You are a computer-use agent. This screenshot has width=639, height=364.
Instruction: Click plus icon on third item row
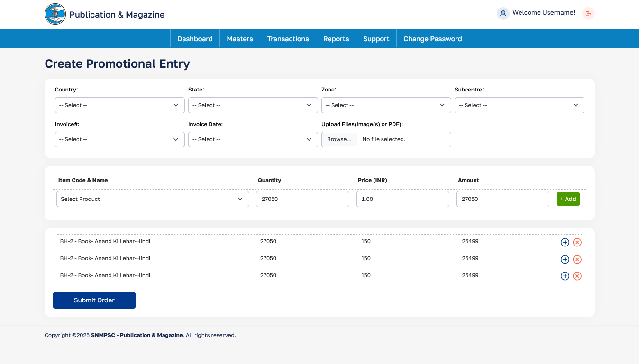click(x=565, y=276)
